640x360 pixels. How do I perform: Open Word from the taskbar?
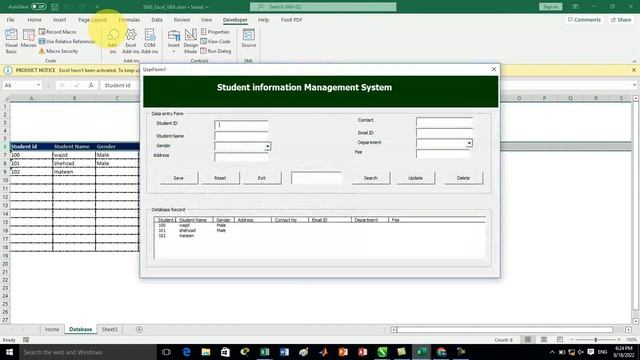point(284,352)
